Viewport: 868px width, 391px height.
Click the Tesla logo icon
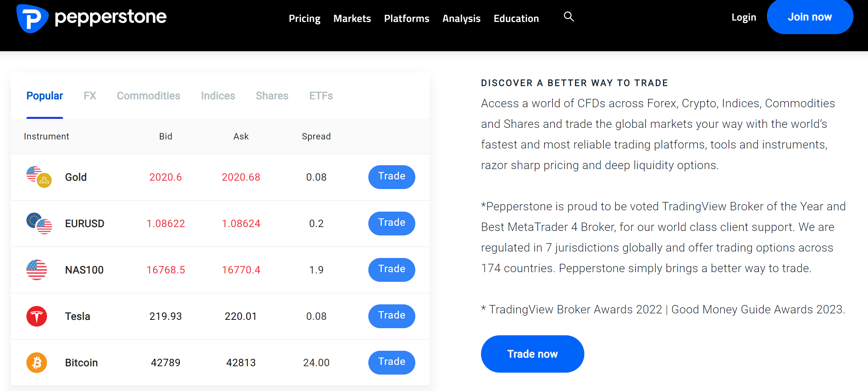tap(36, 316)
